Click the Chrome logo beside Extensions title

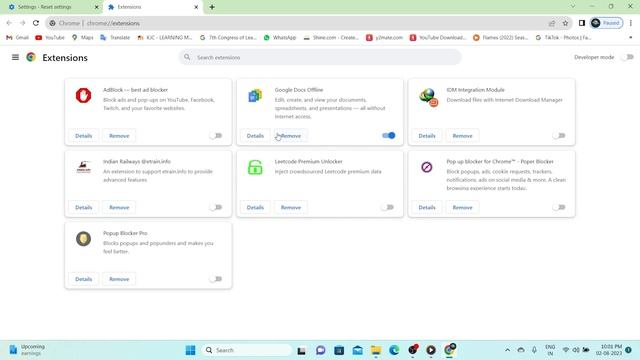[31, 57]
